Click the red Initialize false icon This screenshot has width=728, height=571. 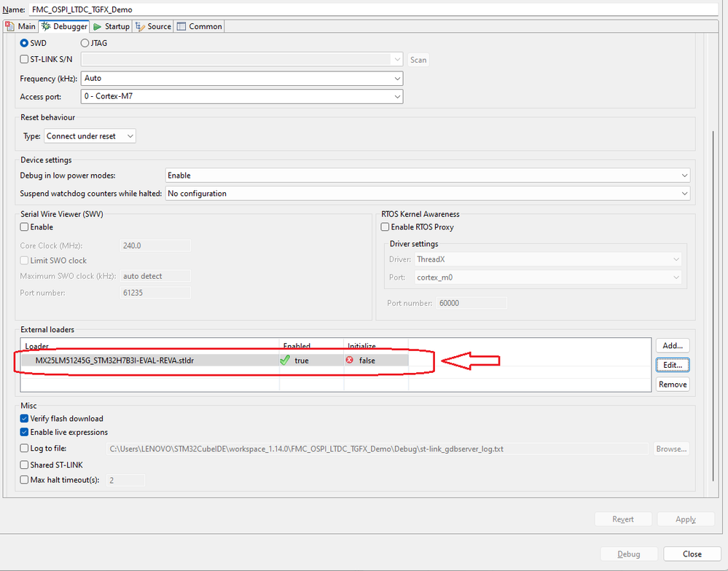[x=350, y=360]
